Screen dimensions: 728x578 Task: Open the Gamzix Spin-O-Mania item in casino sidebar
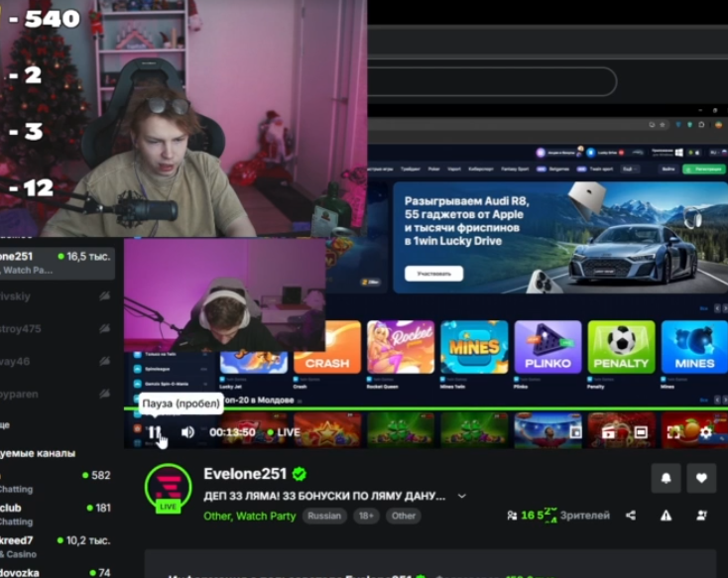[171, 384]
